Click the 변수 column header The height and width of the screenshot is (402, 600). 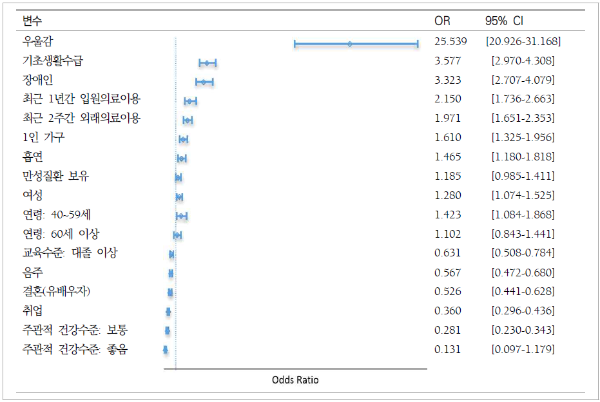pos(32,21)
